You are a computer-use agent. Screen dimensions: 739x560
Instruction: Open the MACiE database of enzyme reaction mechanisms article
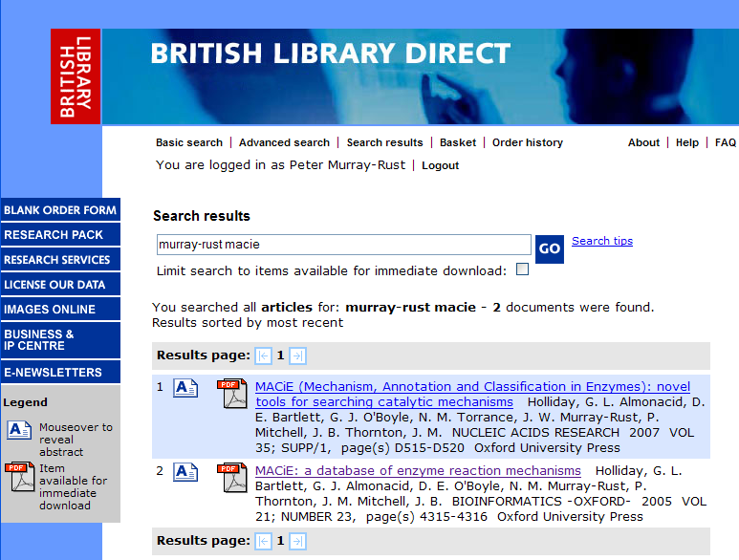point(418,471)
